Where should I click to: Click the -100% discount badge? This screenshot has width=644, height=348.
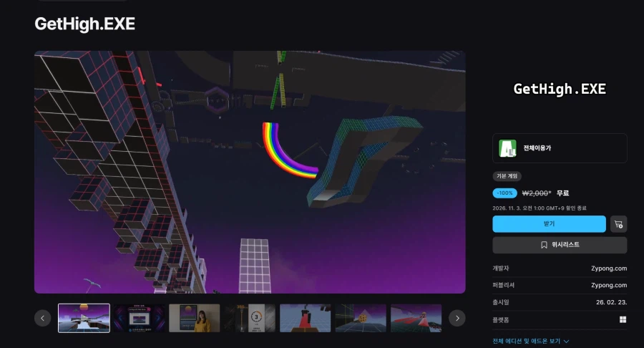504,193
